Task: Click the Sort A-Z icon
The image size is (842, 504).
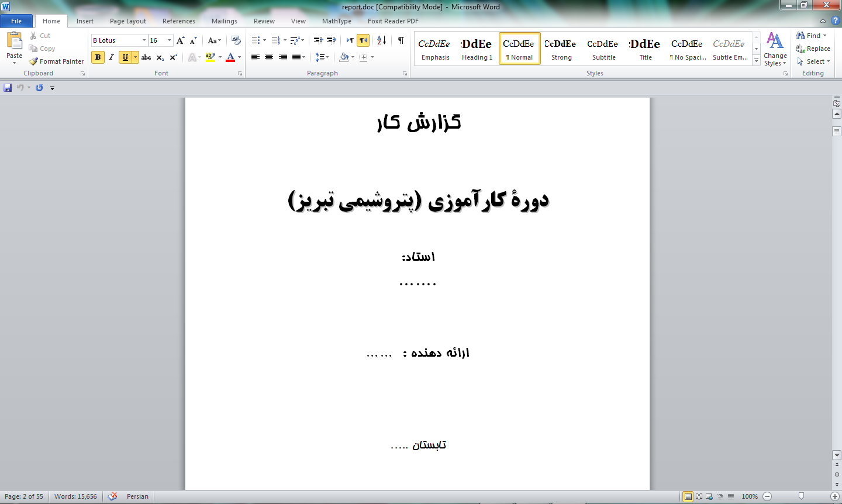Action: point(381,40)
